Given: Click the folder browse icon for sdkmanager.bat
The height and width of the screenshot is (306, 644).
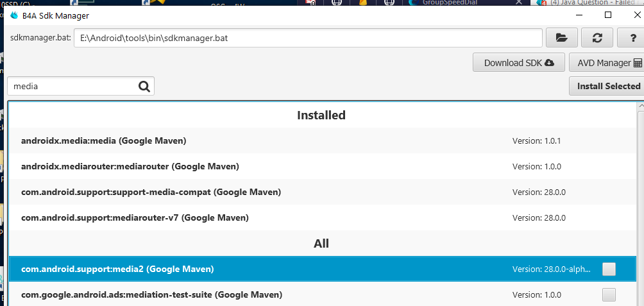Looking at the screenshot, I should [562, 38].
